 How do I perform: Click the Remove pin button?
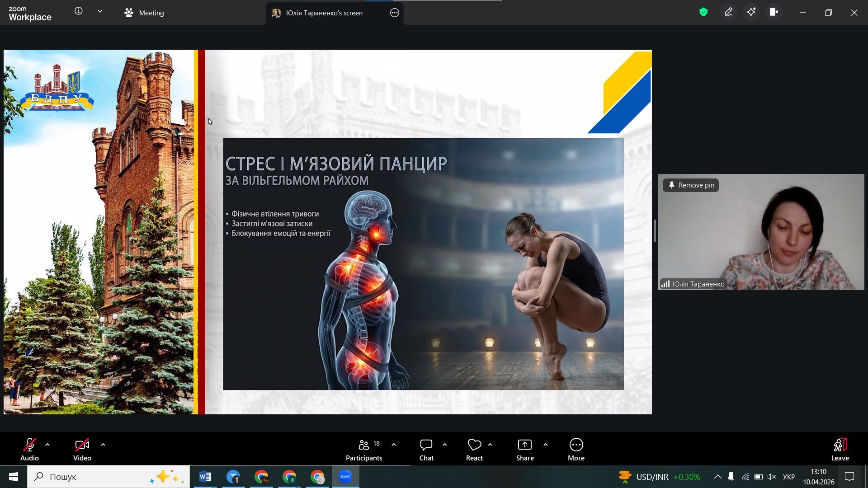coord(691,185)
